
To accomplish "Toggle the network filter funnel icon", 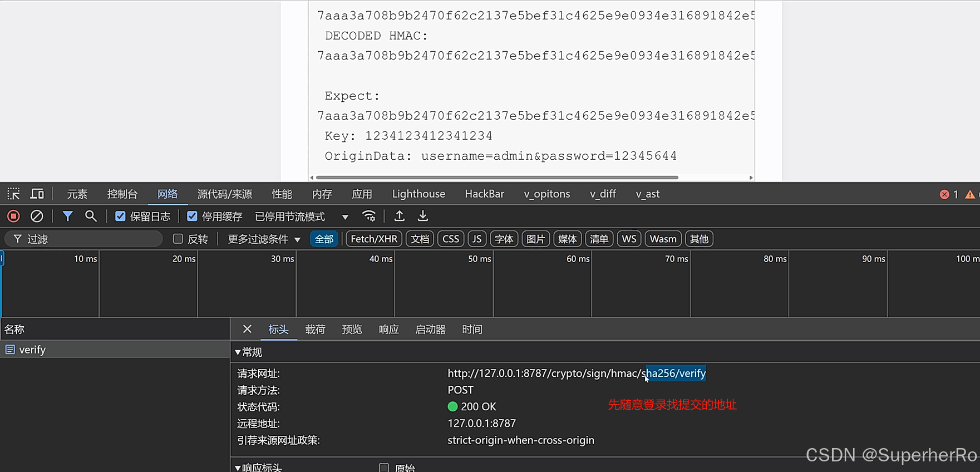I will [x=67, y=216].
